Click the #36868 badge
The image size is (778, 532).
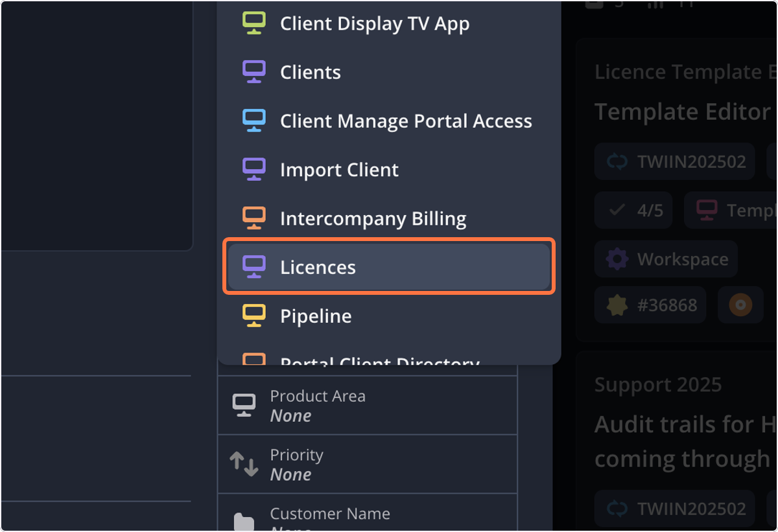tap(650, 305)
